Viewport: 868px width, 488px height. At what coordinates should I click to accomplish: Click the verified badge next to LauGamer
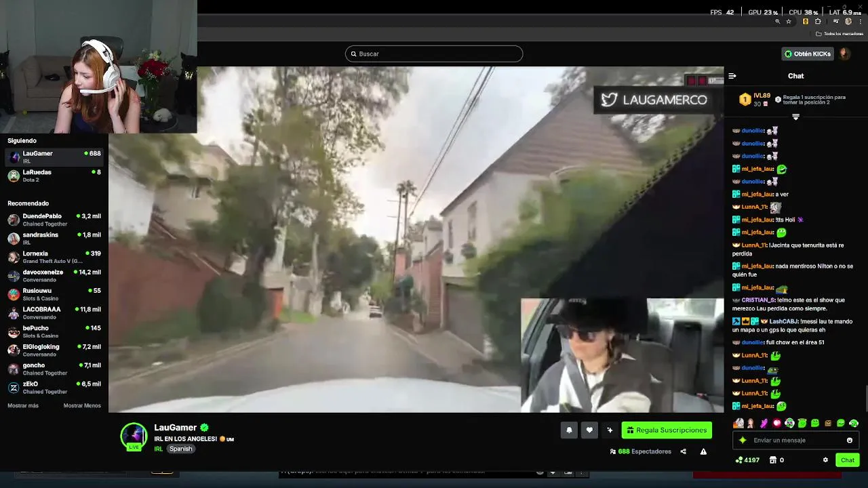204,428
